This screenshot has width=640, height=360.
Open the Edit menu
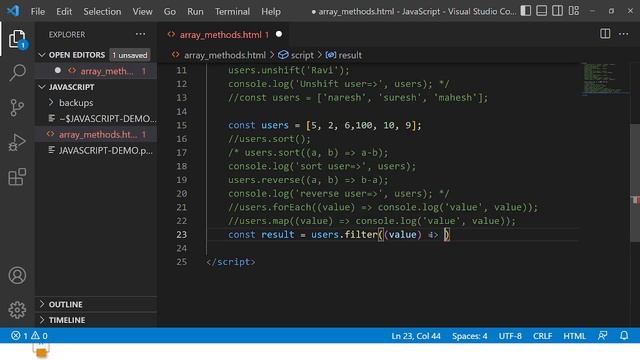64,11
